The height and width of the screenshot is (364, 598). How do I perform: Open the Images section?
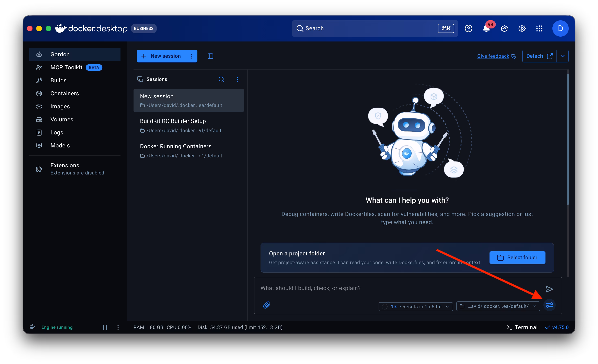tap(75, 107)
